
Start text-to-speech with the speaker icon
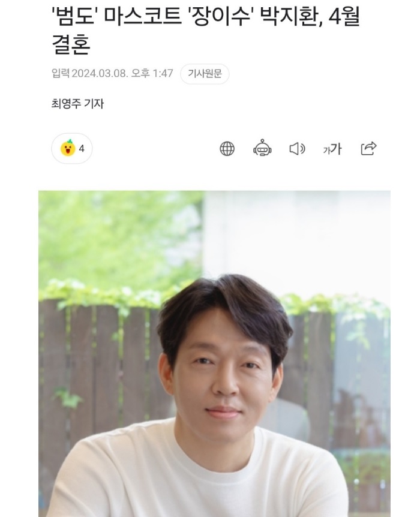pos(297,149)
